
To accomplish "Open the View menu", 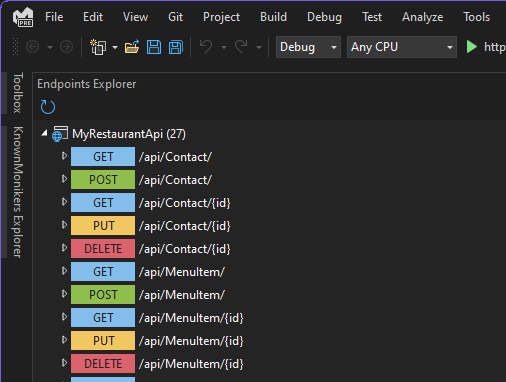I will (135, 17).
